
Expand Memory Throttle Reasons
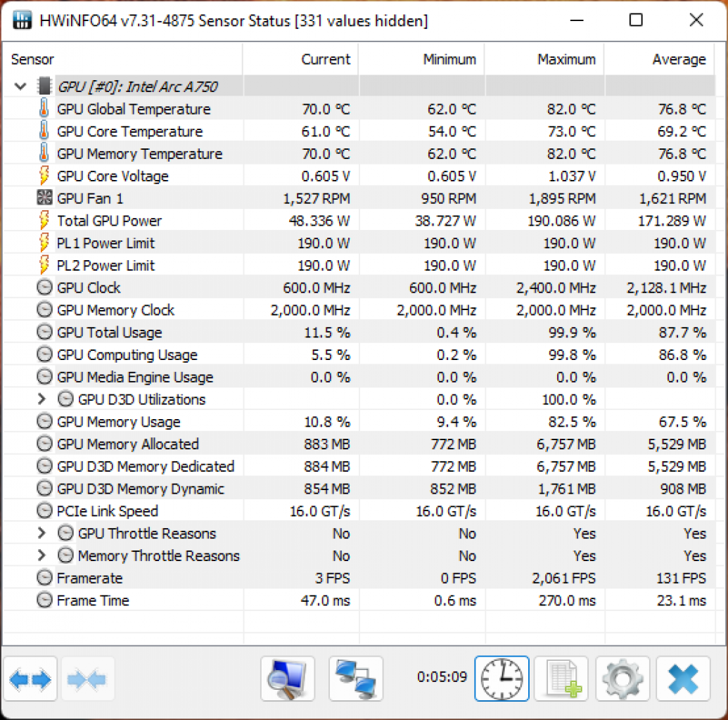pos(41,555)
